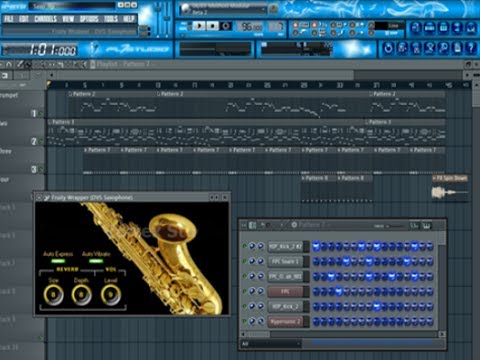The image size is (480, 360).
Task: Select the Hypersonic 2 channel button
Action: point(285,322)
